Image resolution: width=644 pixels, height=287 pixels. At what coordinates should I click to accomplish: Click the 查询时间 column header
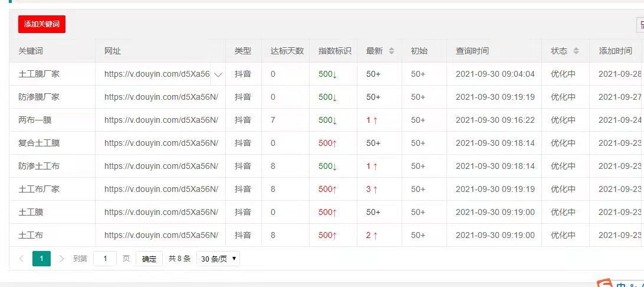[x=472, y=51]
